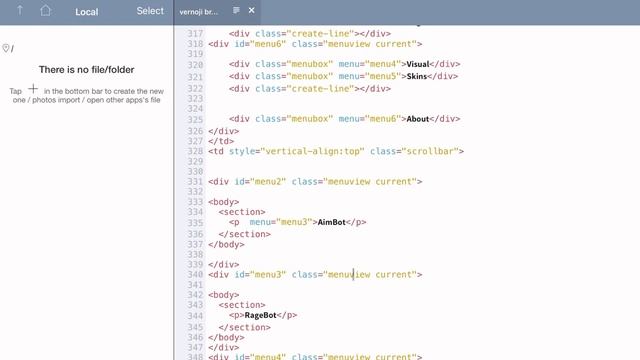The width and height of the screenshot is (640, 360).
Task: Click the Local location title
Action: (87, 12)
